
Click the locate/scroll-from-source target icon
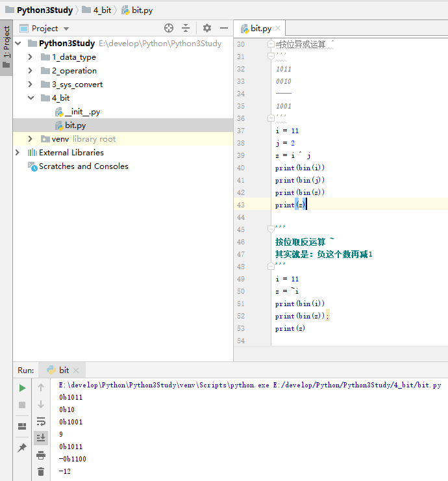(x=169, y=28)
